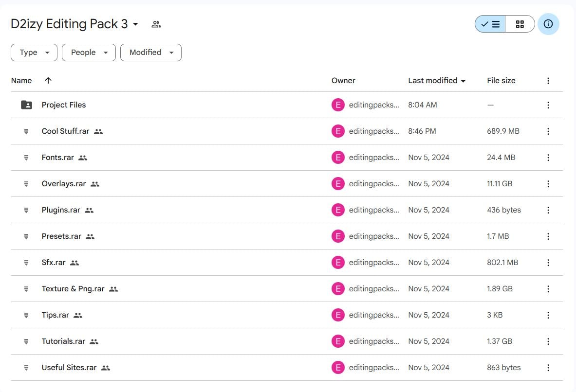The height and width of the screenshot is (392, 576).
Task: Click the 802.1 MB file size value
Action: point(502,263)
